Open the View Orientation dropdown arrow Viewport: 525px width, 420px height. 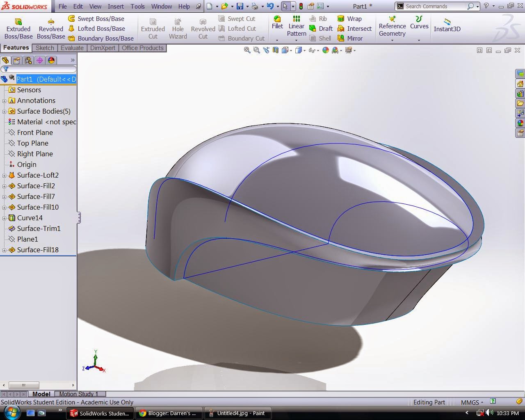click(x=291, y=50)
